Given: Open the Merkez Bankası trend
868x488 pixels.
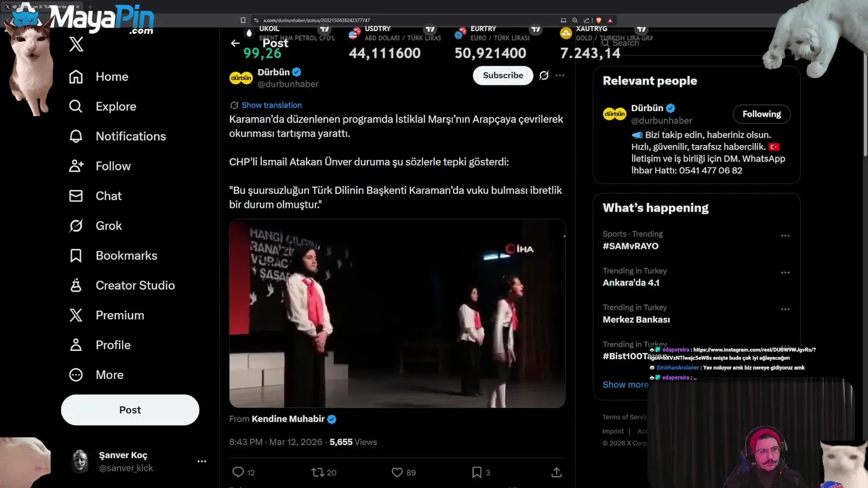Looking at the screenshot, I should tap(636, 319).
